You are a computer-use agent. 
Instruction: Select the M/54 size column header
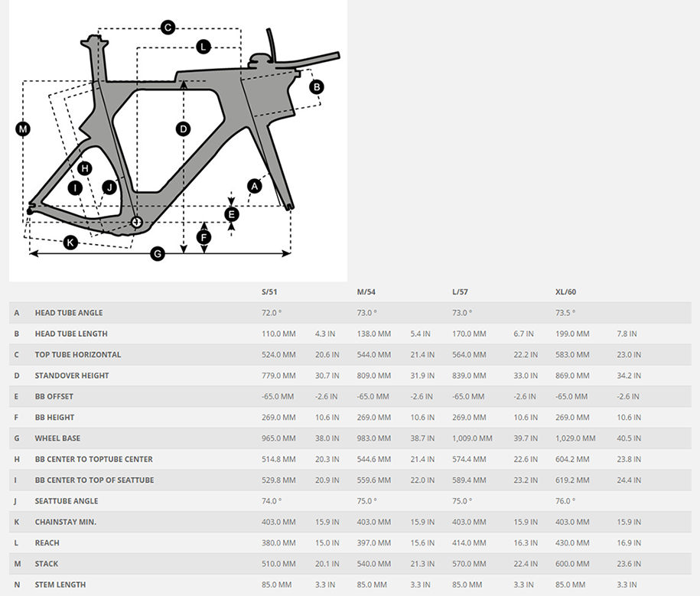click(x=366, y=292)
